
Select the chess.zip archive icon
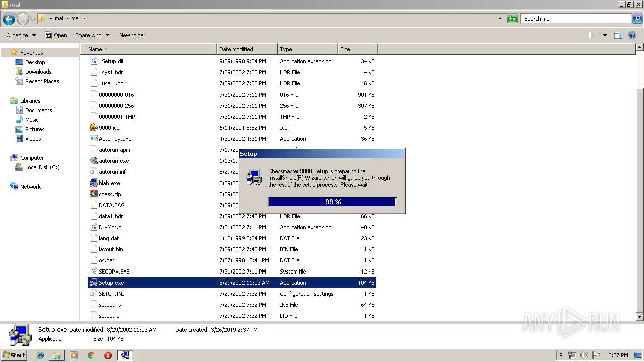tap(93, 194)
